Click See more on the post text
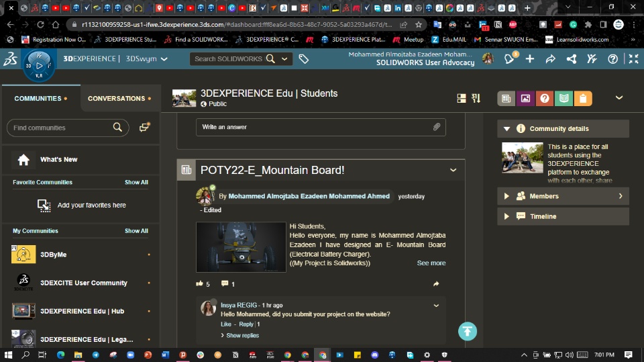This screenshot has width=644, height=362. 431,263
